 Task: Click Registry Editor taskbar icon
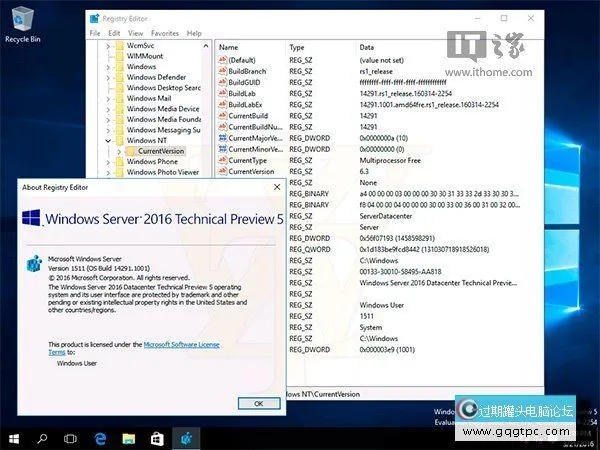coord(187,438)
